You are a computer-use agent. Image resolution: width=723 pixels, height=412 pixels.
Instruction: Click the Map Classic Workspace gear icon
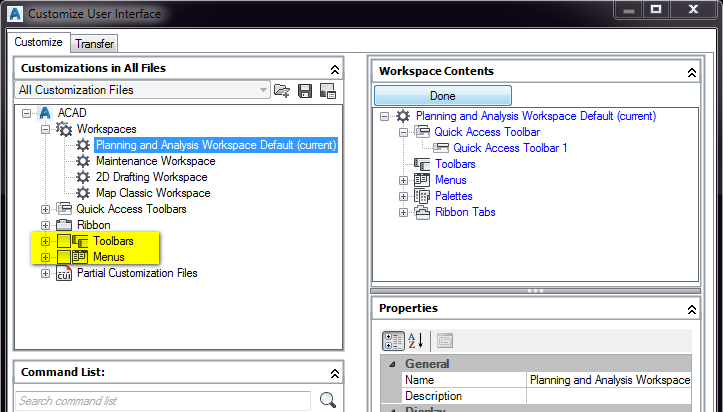tap(83, 193)
